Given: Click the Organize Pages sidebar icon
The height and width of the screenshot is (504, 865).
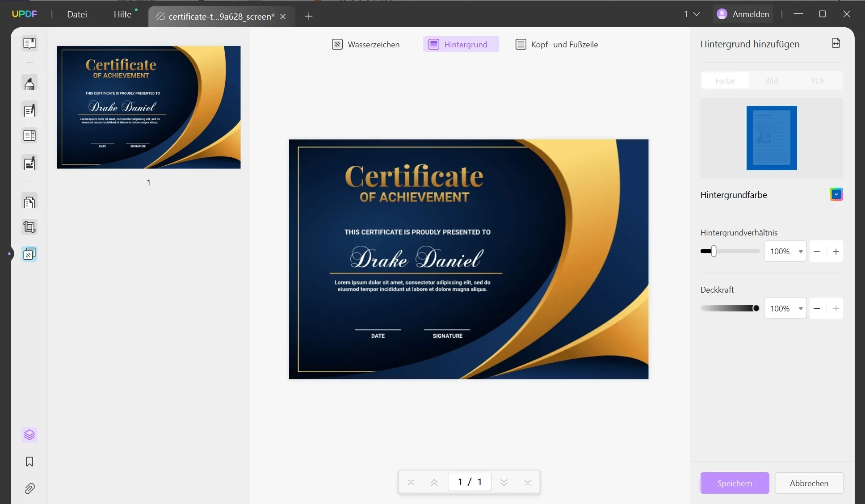Looking at the screenshot, I should pos(29,203).
